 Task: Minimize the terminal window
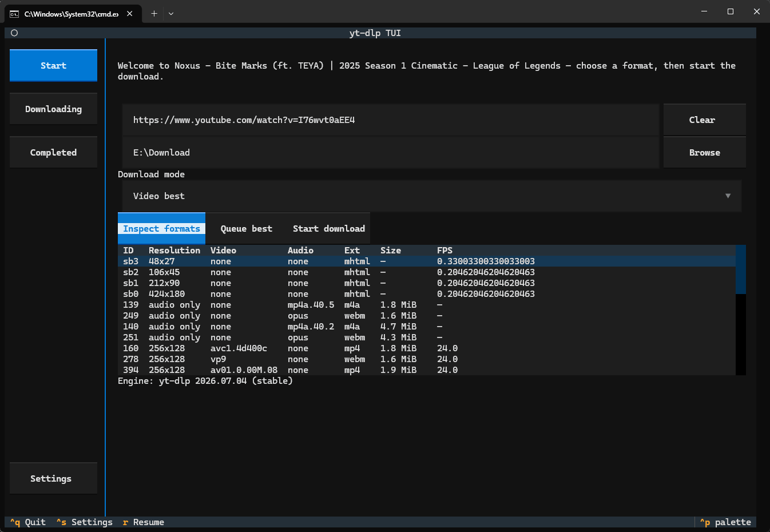(x=704, y=11)
